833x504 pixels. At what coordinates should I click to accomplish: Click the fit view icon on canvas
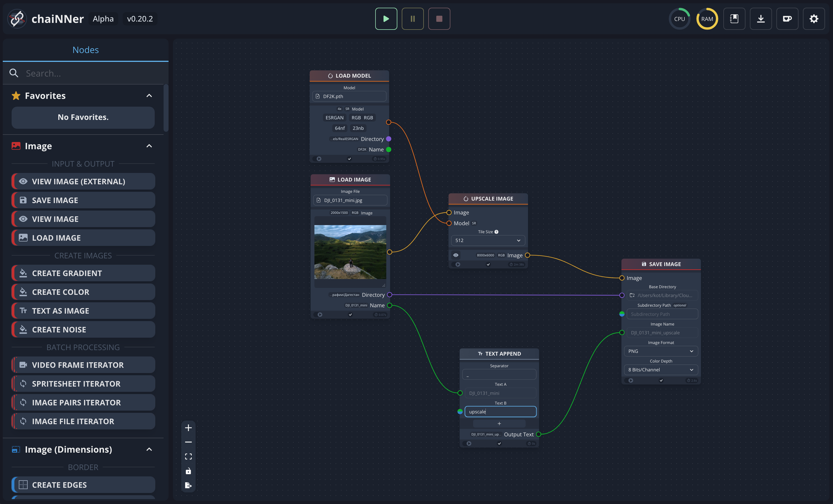(x=188, y=456)
